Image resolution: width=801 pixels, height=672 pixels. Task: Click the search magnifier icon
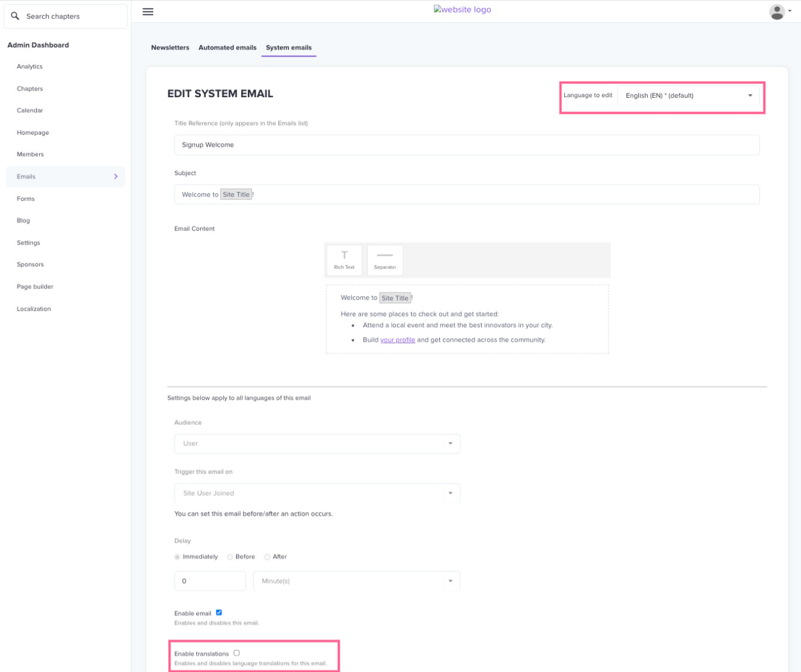15,16
